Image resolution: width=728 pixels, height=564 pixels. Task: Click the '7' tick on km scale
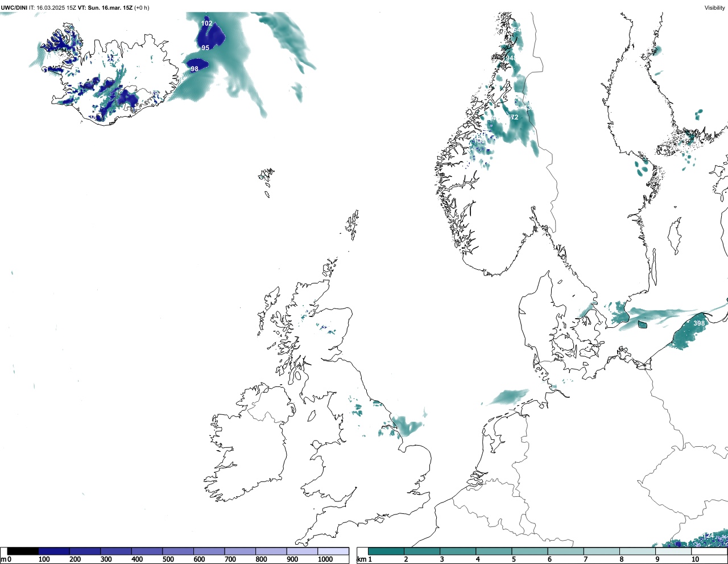tap(586, 559)
